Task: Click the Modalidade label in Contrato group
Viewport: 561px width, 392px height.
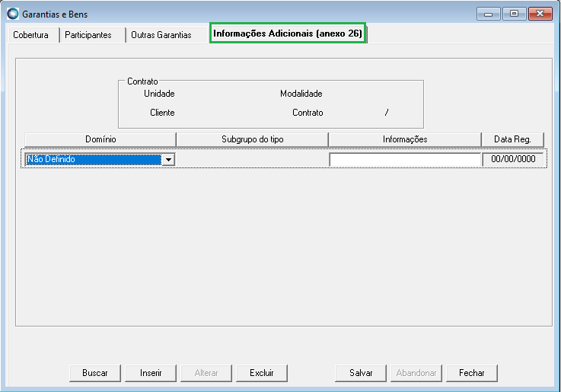Action: coord(301,94)
